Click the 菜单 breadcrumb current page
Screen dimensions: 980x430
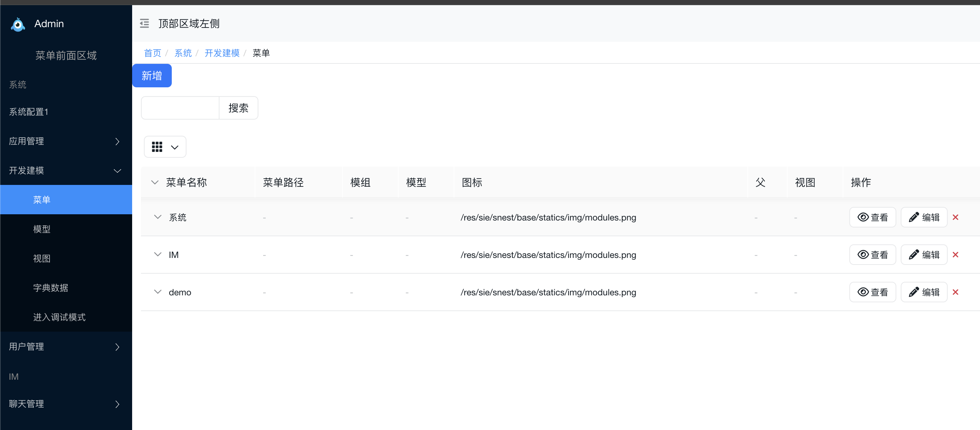point(261,53)
